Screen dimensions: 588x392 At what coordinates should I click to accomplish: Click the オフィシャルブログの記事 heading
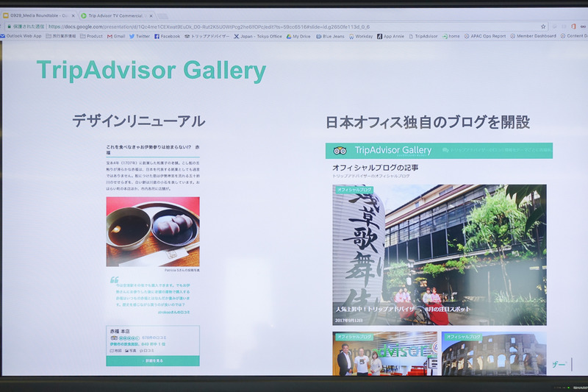[376, 168]
